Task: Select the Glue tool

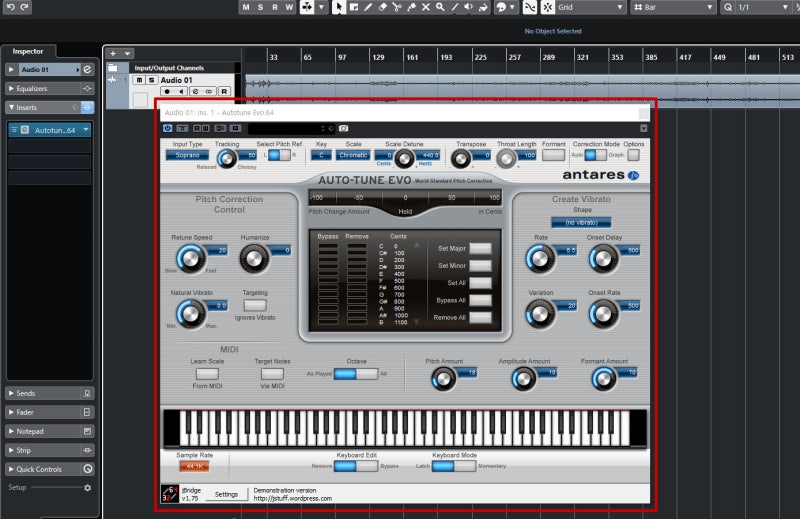Action: 411,7
